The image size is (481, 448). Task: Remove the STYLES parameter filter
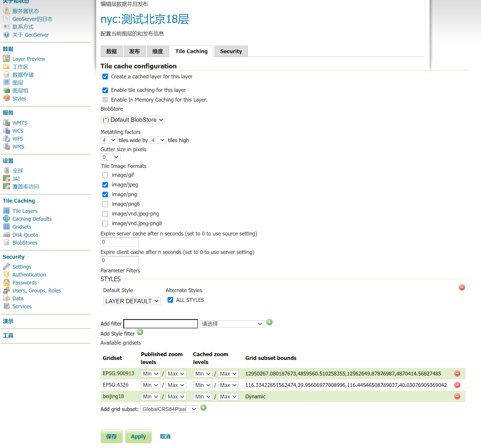tap(462, 287)
